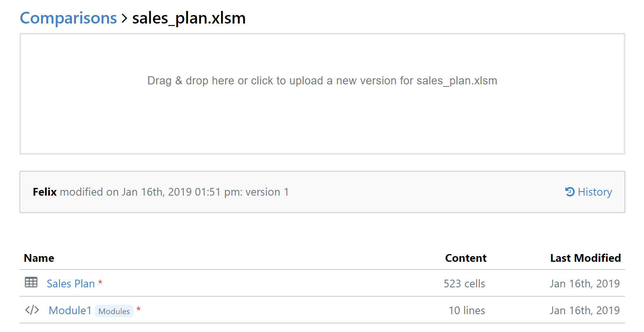The height and width of the screenshot is (332, 644).
Task: Click the History clock icon
Action: pyautogui.click(x=570, y=192)
